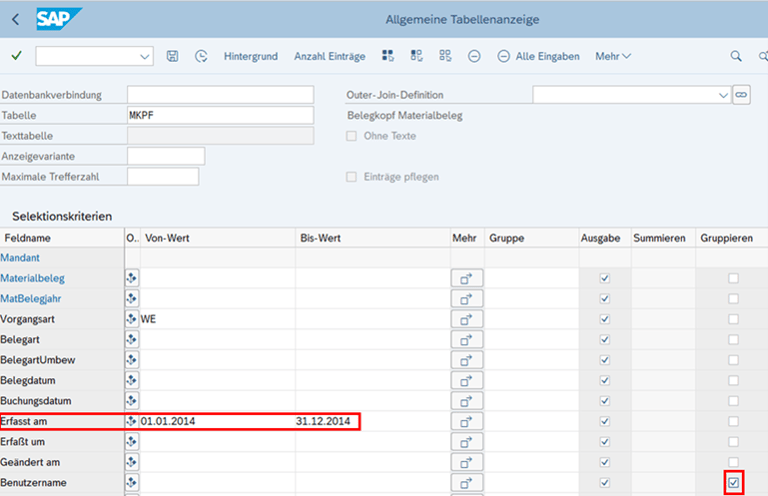Toggle Ausgabe checkbox for Materialbeleg
Screen dimensions: 768x496
(604, 278)
